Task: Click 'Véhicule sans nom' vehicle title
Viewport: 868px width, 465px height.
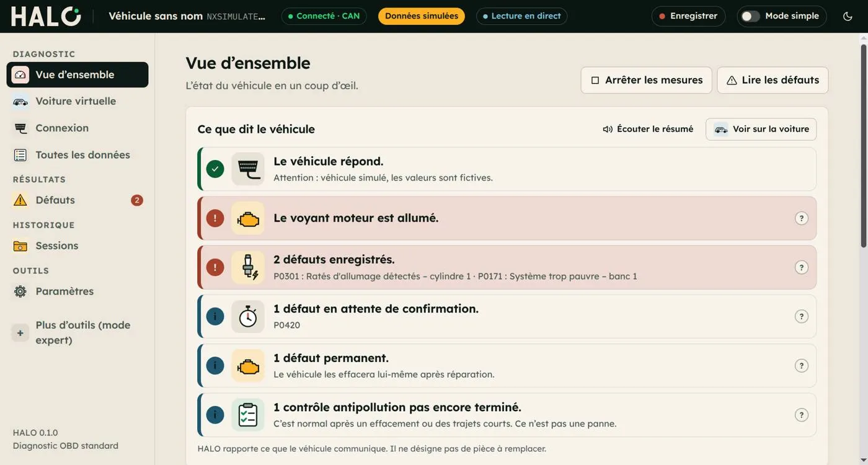Action: tap(156, 16)
